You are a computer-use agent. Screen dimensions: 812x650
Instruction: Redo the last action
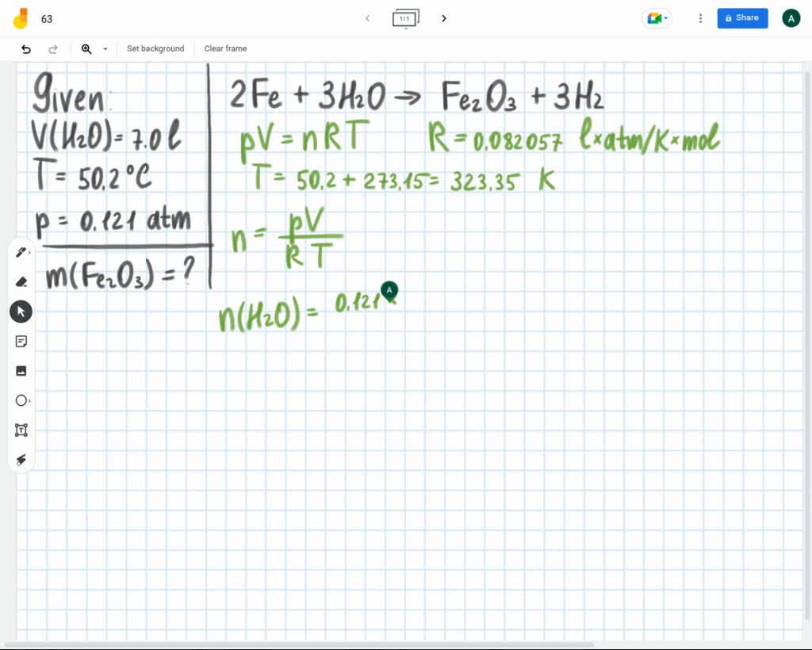[53, 48]
